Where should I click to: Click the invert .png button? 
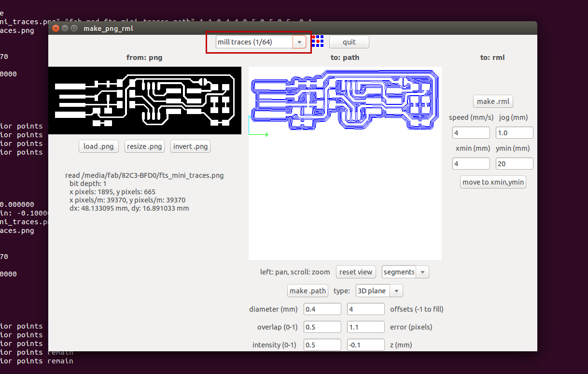[x=190, y=146]
